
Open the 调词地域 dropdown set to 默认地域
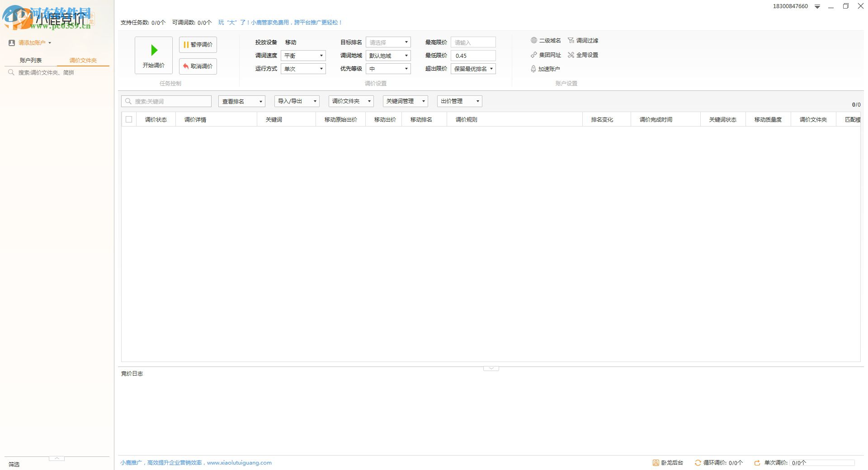point(388,56)
